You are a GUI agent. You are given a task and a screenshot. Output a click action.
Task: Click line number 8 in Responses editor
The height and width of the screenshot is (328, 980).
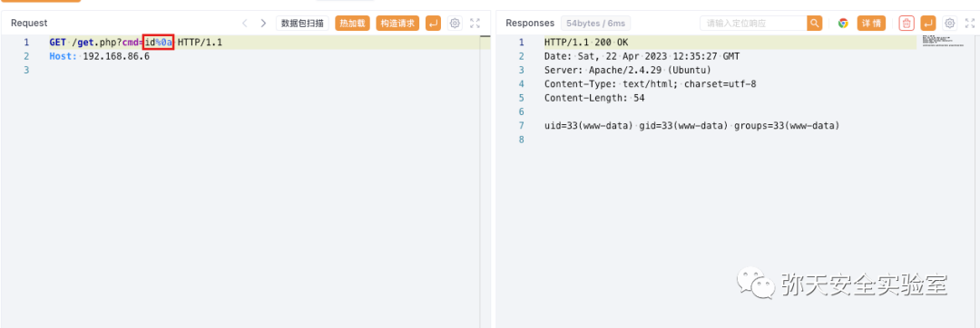coord(521,140)
